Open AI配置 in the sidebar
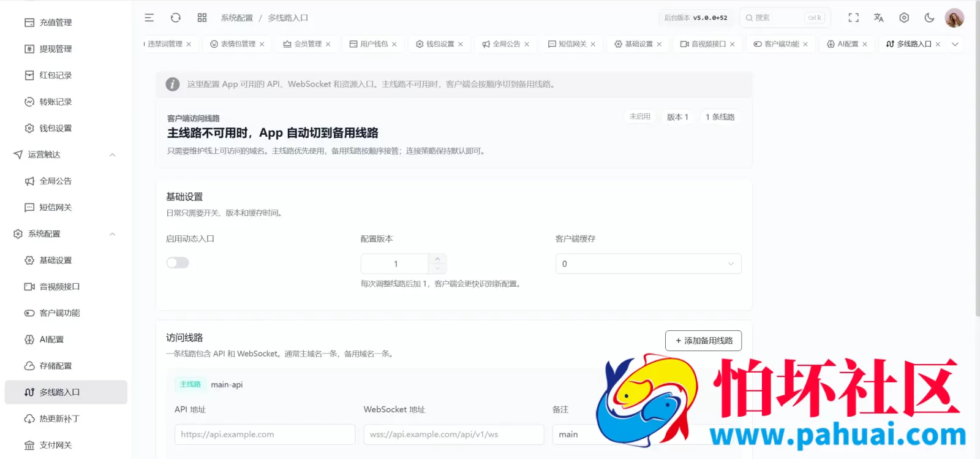The image size is (980, 459). click(66, 339)
